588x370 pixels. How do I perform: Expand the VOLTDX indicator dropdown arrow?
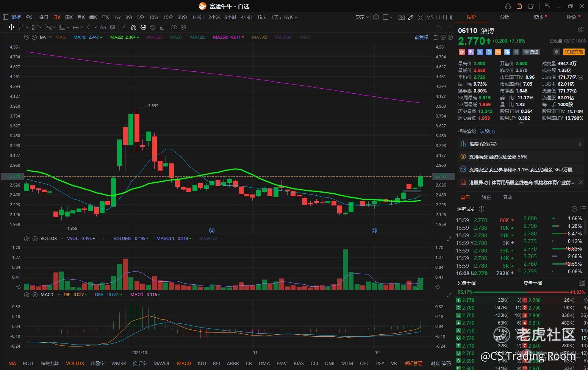[62, 238]
